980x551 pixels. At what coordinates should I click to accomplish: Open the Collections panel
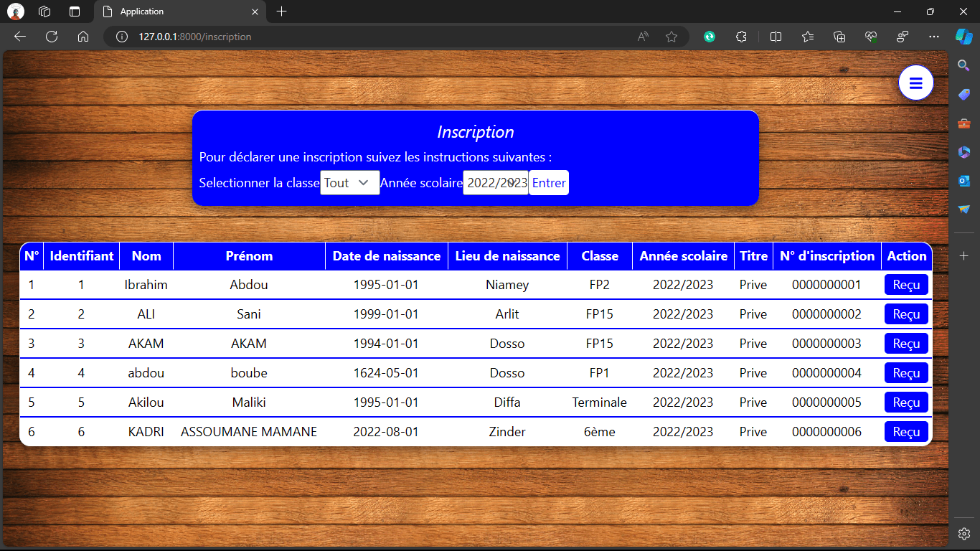click(839, 37)
